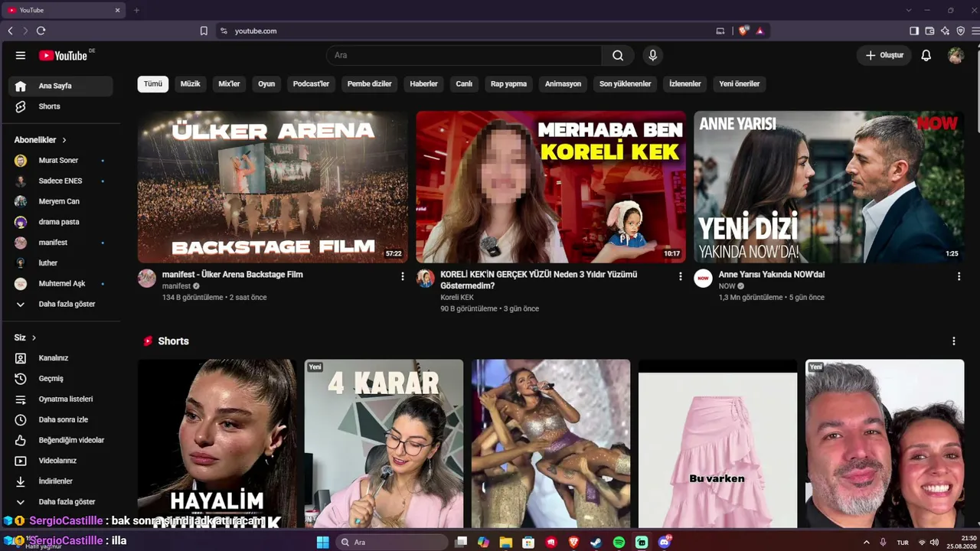Select the Tümü filter chip
This screenshot has width=980, height=551.
[153, 84]
